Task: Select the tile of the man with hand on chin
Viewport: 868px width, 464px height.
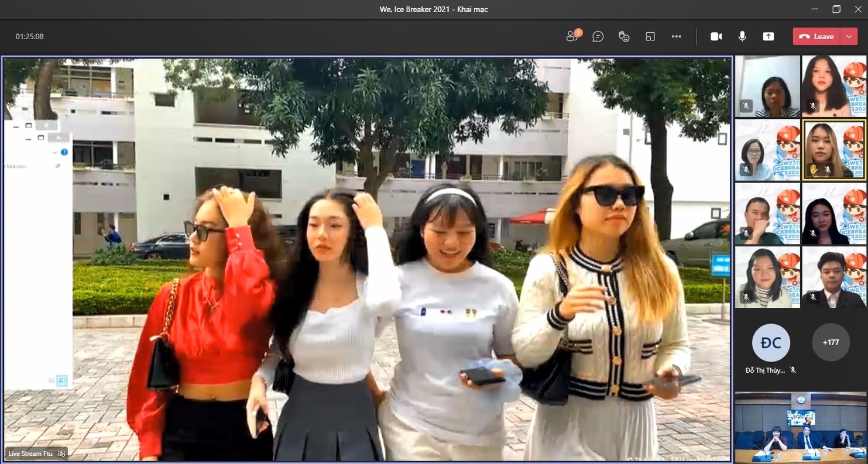Action: pyautogui.click(x=767, y=214)
